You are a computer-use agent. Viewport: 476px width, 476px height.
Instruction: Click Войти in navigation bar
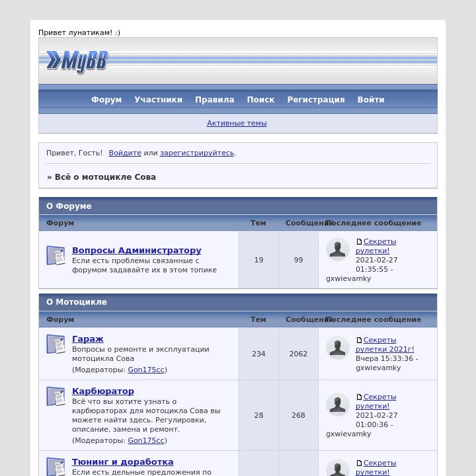pos(371,100)
